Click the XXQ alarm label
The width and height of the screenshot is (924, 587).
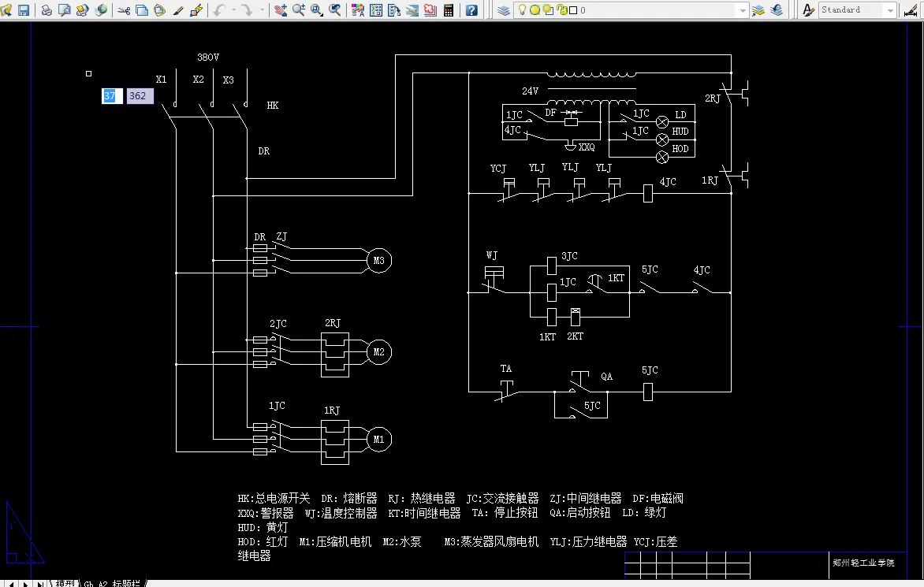pyautogui.click(x=587, y=147)
